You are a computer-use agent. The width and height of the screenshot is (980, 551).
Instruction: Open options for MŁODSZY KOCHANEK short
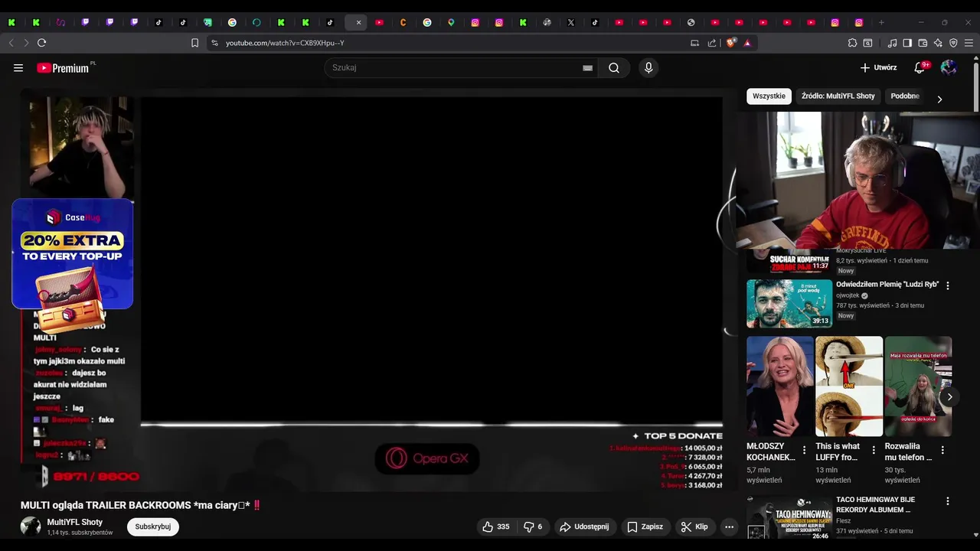pyautogui.click(x=804, y=450)
